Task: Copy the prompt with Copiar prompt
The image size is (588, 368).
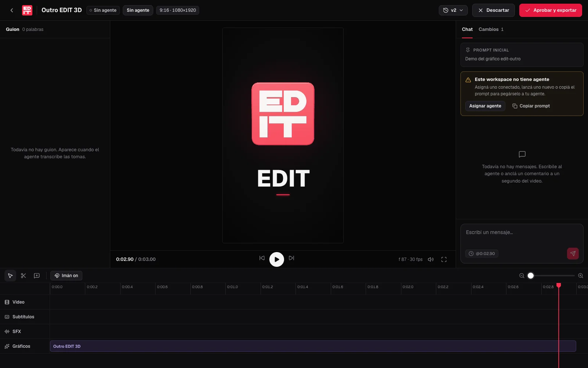Action: pos(531,106)
